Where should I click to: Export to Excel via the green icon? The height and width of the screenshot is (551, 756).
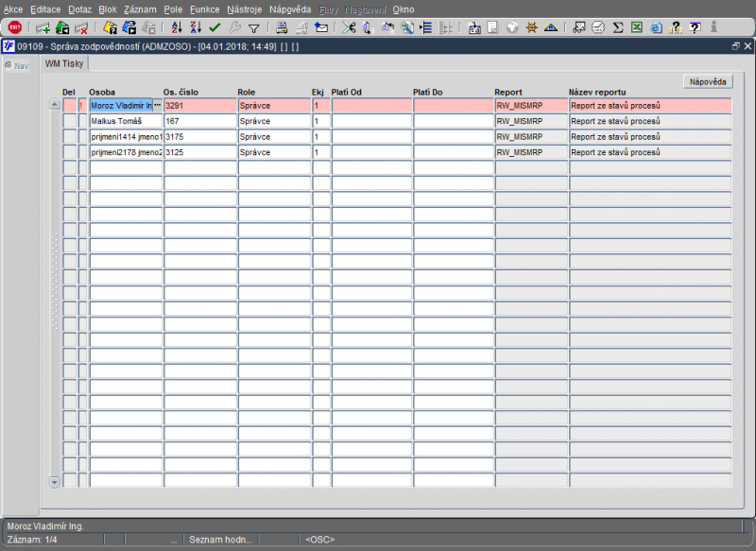coord(636,27)
